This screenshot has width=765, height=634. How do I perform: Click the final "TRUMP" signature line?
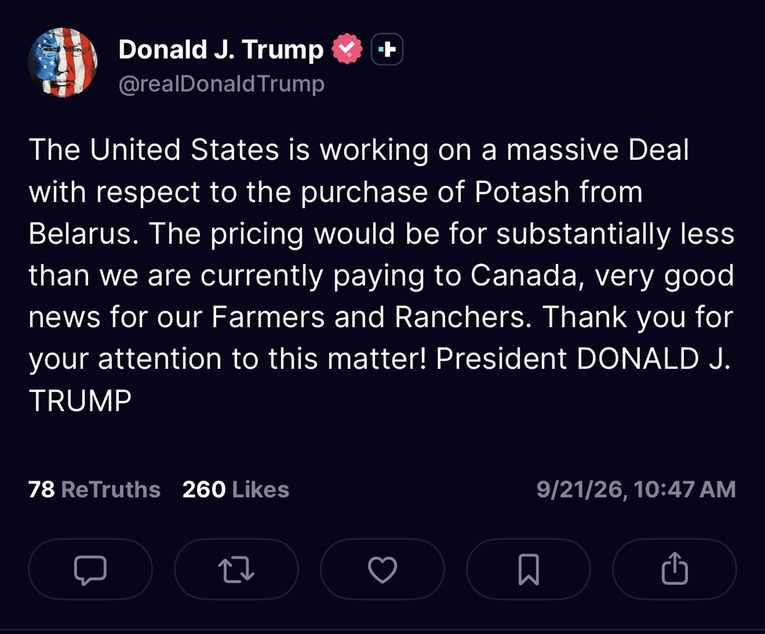[x=80, y=401]
